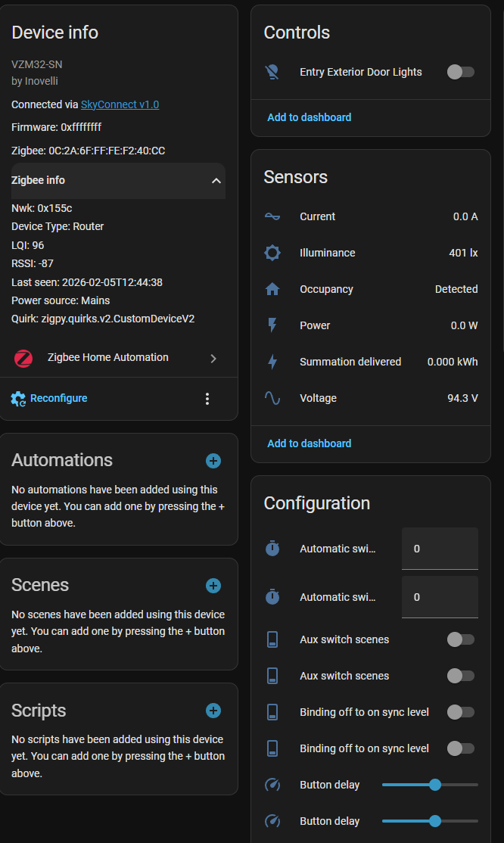This screenshot has width=504, height=843.
Task: Open the Summation delivered sensor row
Action: tap(371, 362)
